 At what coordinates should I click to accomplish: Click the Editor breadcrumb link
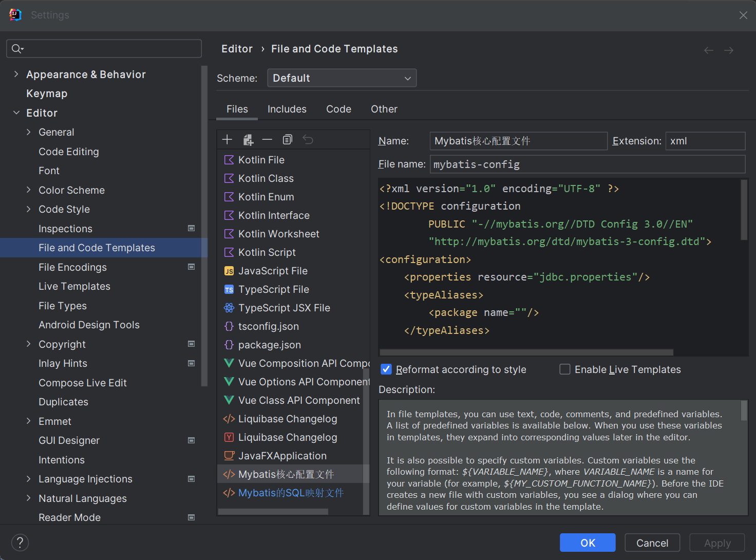pyautogui.click(x=237, y=49)
